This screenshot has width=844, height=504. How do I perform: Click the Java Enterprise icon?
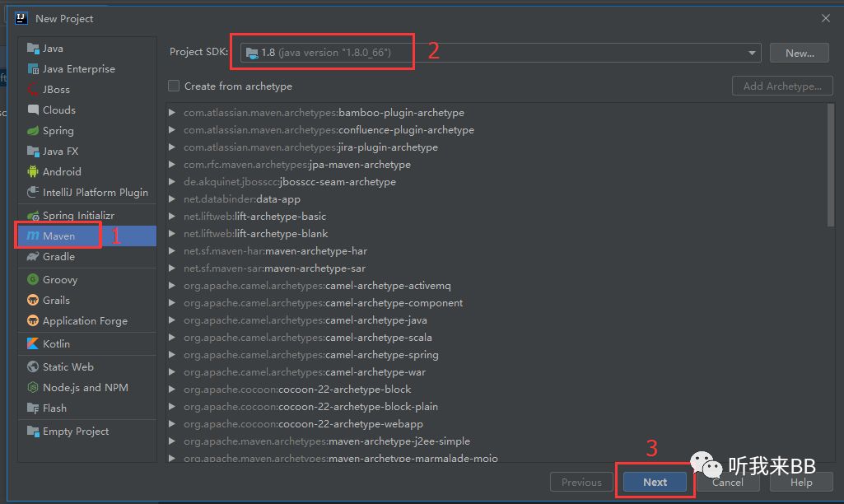pos(33,69)
